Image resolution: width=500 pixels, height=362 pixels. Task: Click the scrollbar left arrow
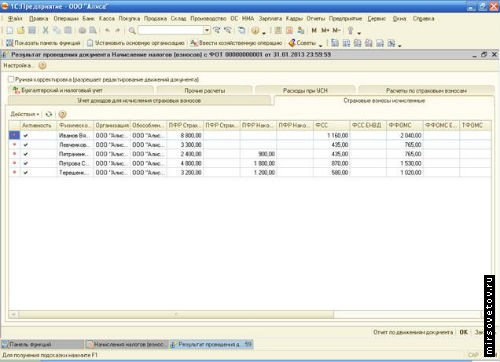click(x=14, y=314)
